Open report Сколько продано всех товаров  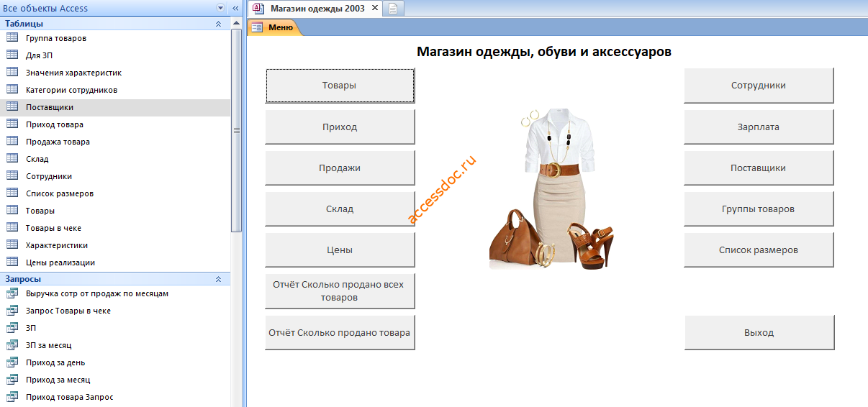(x=340, y=291)
